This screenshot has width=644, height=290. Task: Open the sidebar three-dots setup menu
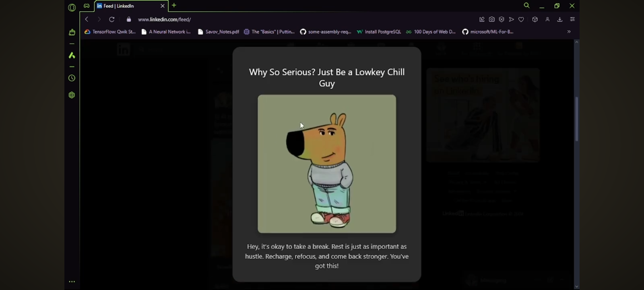72,282
